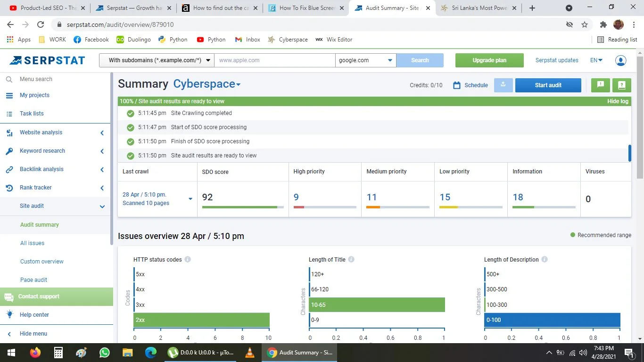Open the Cyberspace project dropdown
This screenshot has width=644, height=362.
tap(207, 84)
